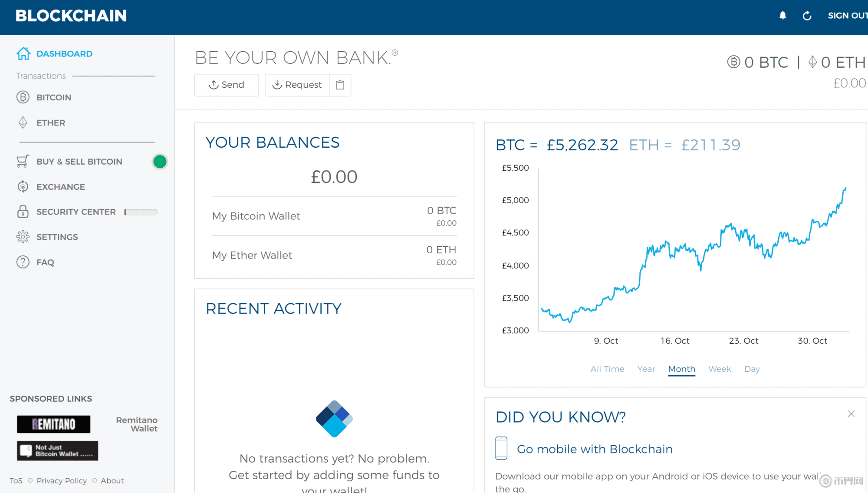Switch chart to All Time view

pos(607,369)
